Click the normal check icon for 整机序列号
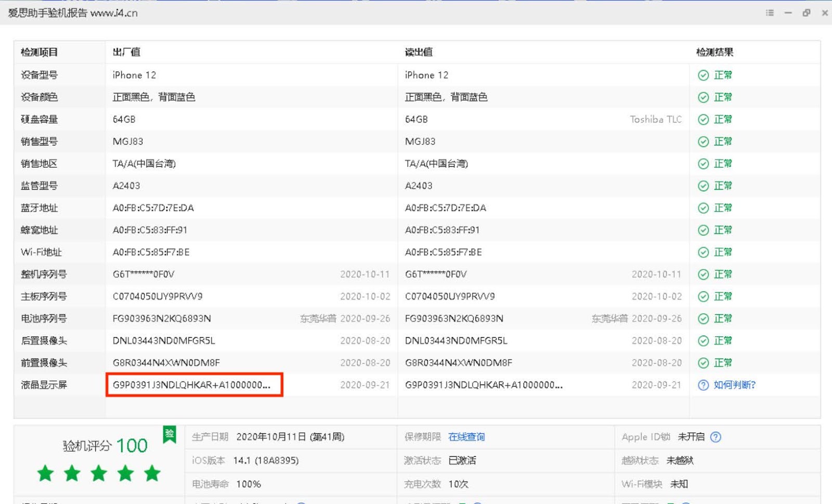Viewport: 832px width, 504px height. click(703, 274)
